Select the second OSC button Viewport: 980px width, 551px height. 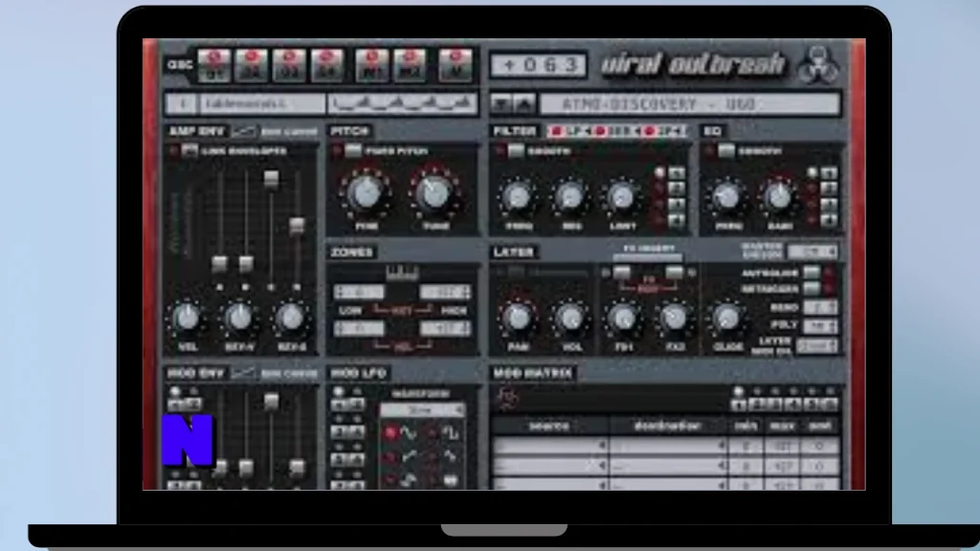pos(252,66)
